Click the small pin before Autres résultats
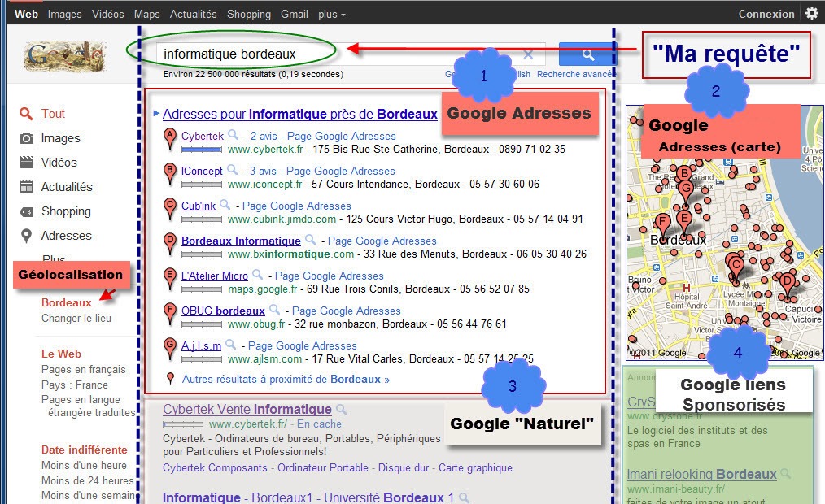Screen dimensions: 825x504 170,378
